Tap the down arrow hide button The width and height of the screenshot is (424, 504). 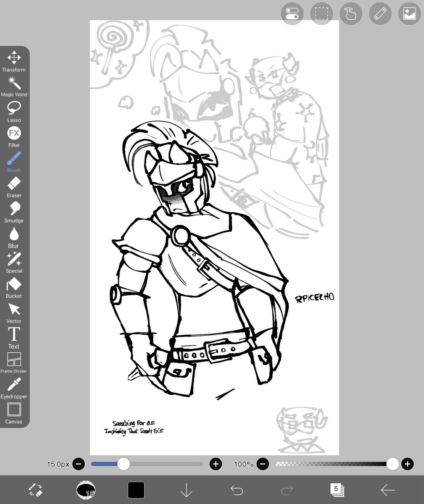[187, 490]
